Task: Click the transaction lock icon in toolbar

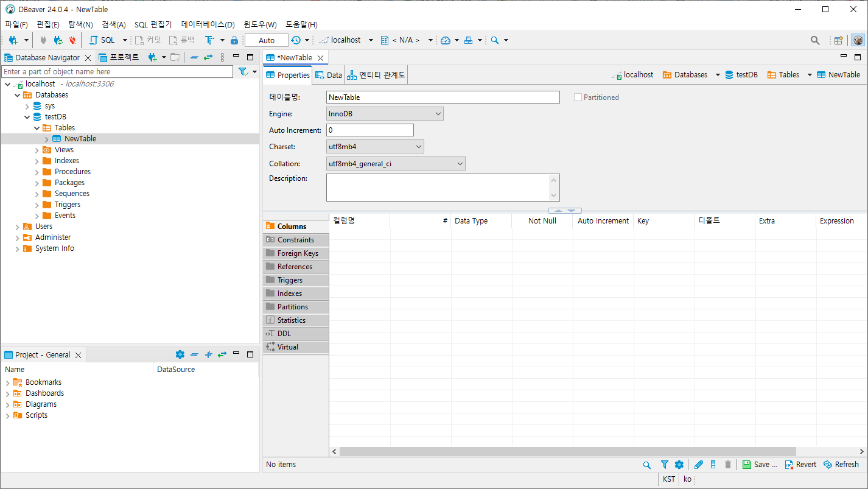Action: tap(234, 40)
